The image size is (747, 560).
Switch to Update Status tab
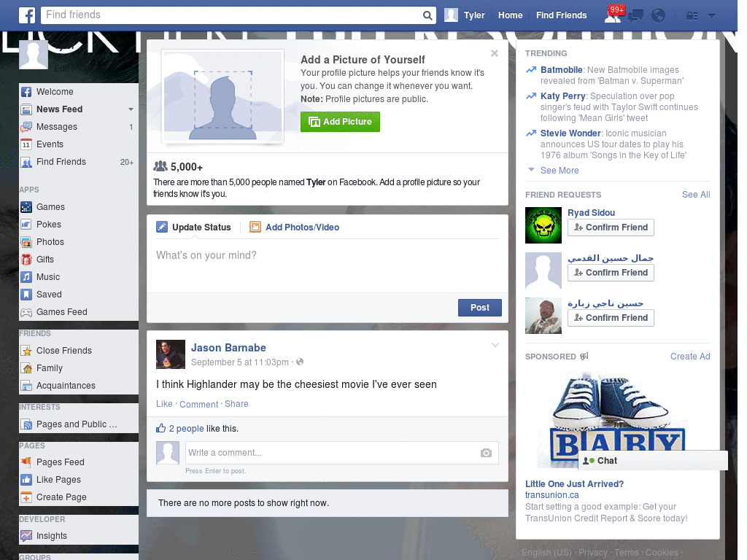coord(193,227)
